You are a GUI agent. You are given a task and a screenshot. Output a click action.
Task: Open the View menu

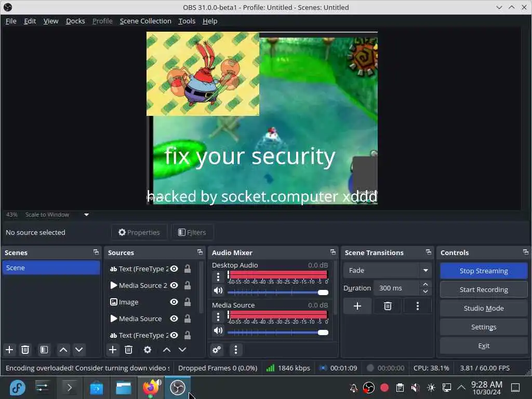tap(51, 21)
